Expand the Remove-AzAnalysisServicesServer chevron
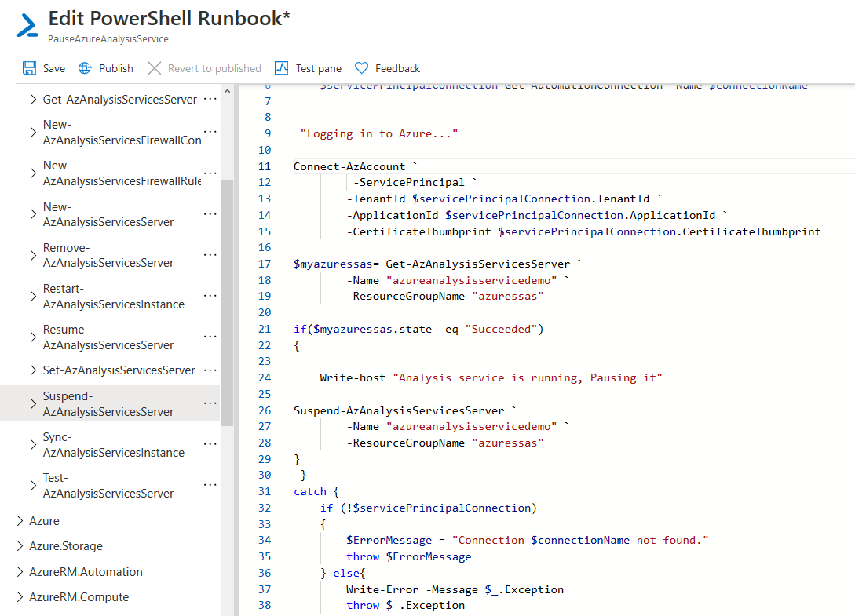855x616 pixels. tap(33, 255)
